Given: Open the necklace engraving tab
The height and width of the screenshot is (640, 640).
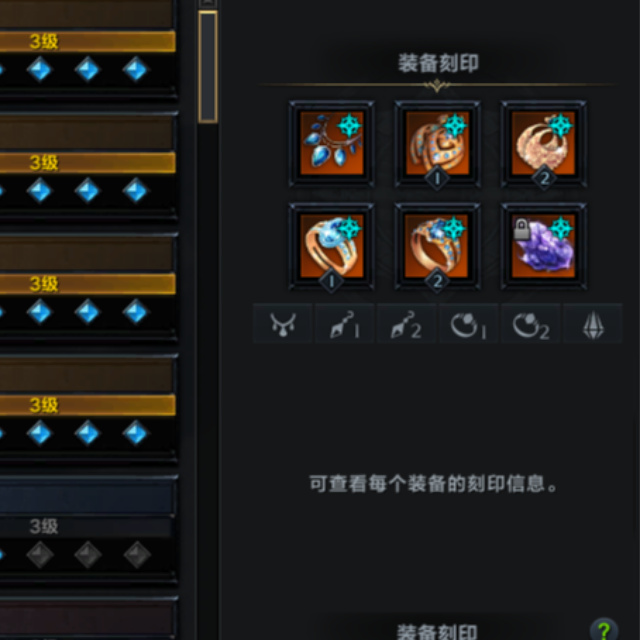Looking at the screenshot, I should 283,324.
